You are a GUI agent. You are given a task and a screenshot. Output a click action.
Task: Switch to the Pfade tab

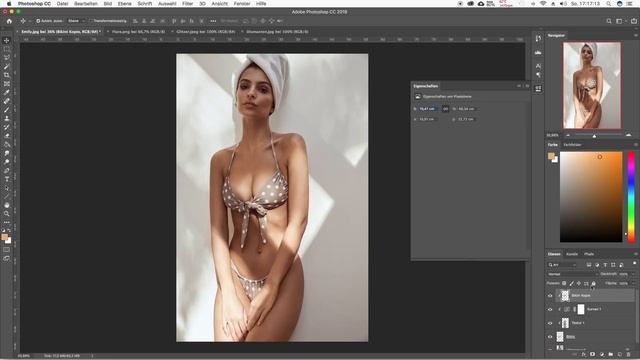click(x=589, y=254)
